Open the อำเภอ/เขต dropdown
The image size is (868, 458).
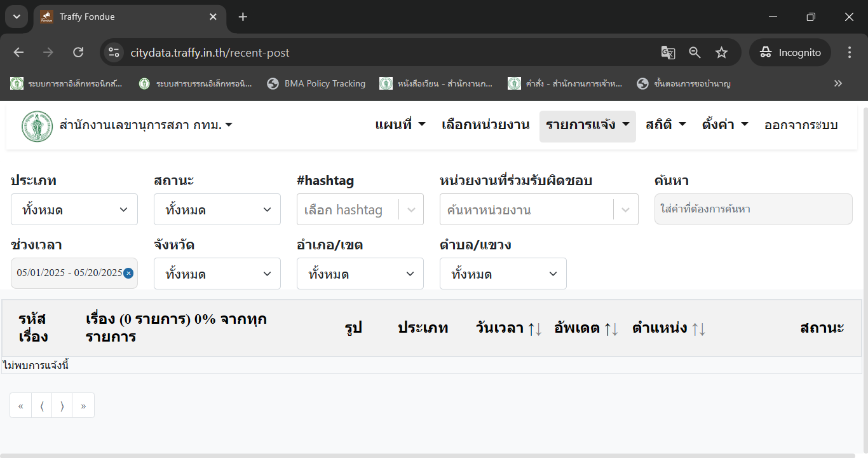coord(360,274)
